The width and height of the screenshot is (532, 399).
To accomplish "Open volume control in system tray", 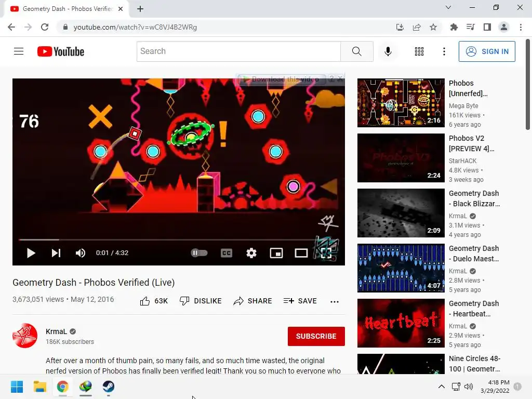I will (469, 387).
